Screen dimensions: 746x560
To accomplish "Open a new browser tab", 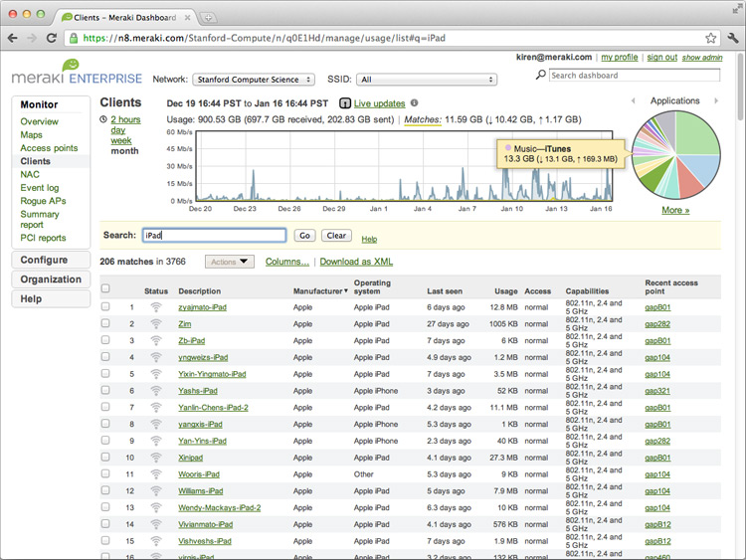I will coord(208,18).
